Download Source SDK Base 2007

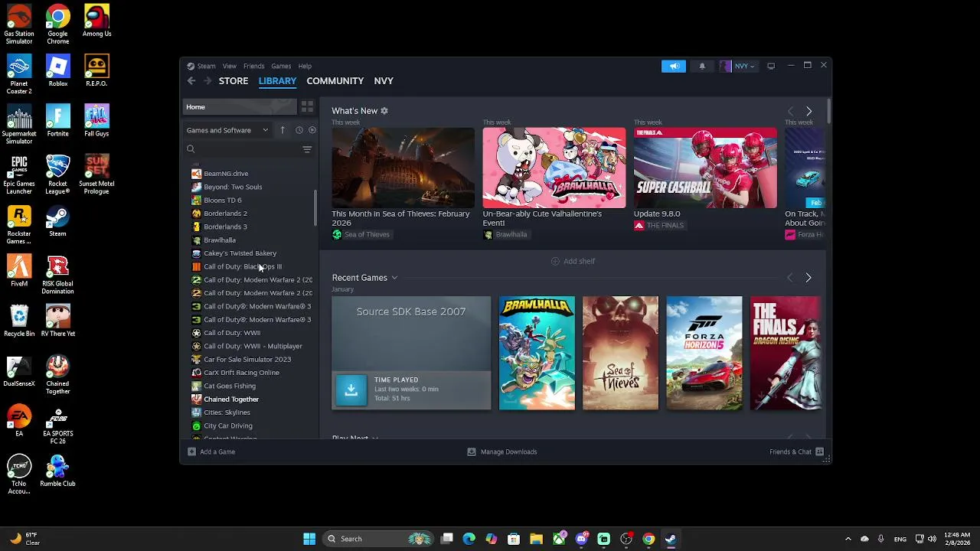click(x=351, y=390)
